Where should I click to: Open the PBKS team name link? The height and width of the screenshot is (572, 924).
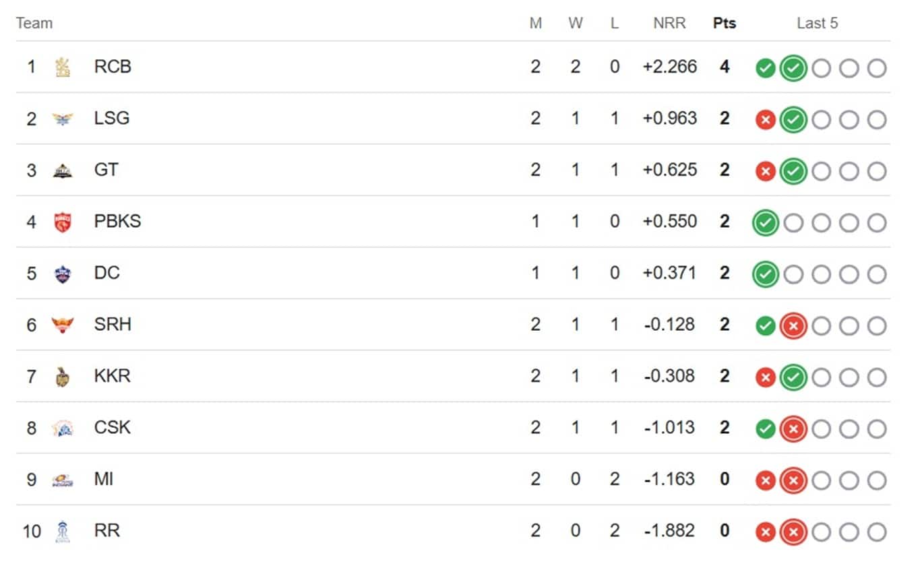117,222
